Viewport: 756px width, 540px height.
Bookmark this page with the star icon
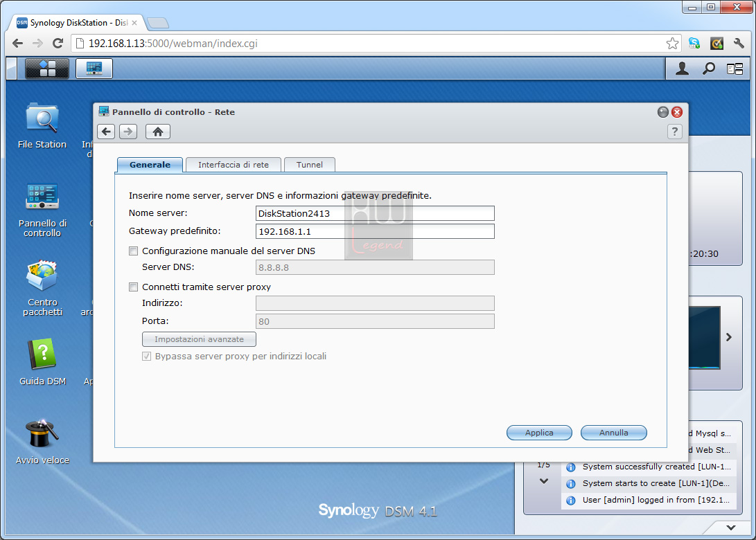(x=672, y=44)
